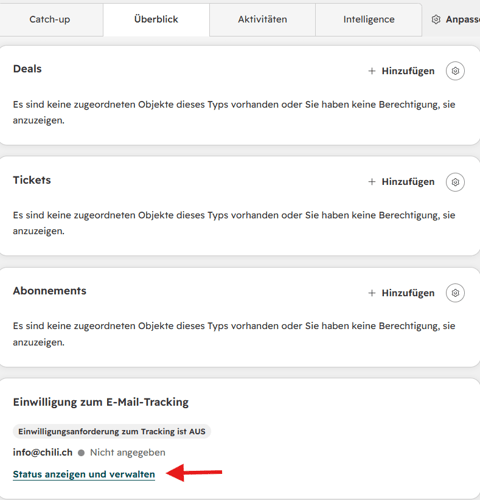Click plus icon in Abonnements card
Image resolution: width=480 pixels, height=500 pixels.
(x=372, y=293)
